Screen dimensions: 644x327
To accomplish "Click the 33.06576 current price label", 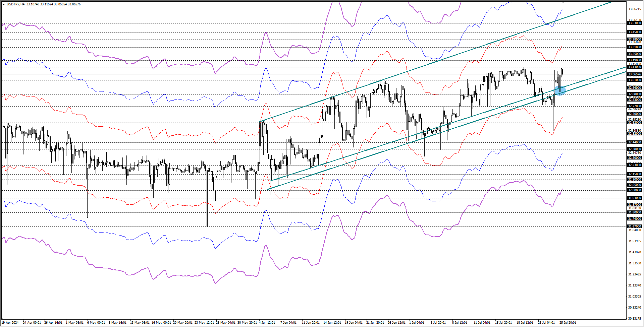I will tap(634, 74).
